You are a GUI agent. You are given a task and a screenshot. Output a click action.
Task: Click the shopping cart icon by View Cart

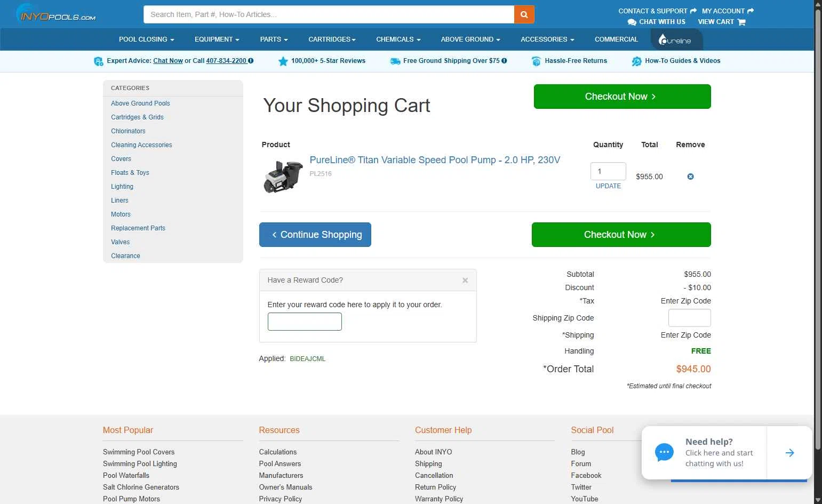point(741,22)
